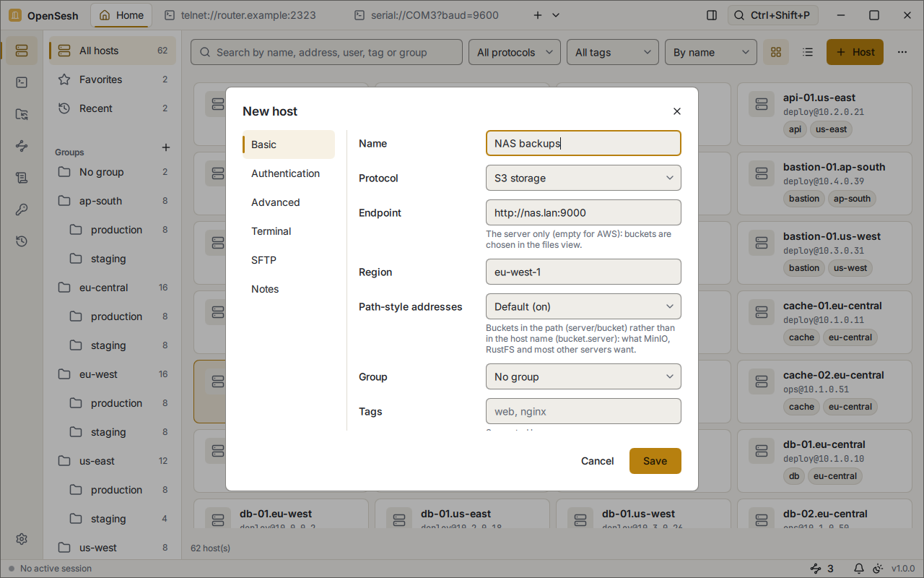Open the hosts view in left rail

(x=22, y=51)
